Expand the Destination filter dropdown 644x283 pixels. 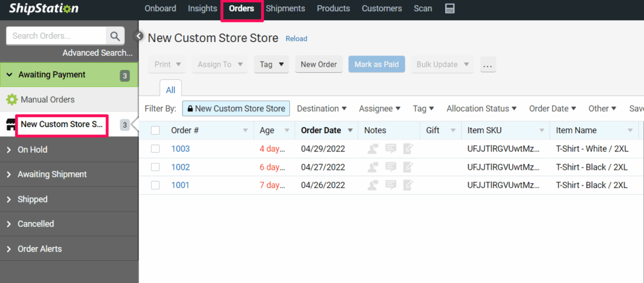[321, 109]
